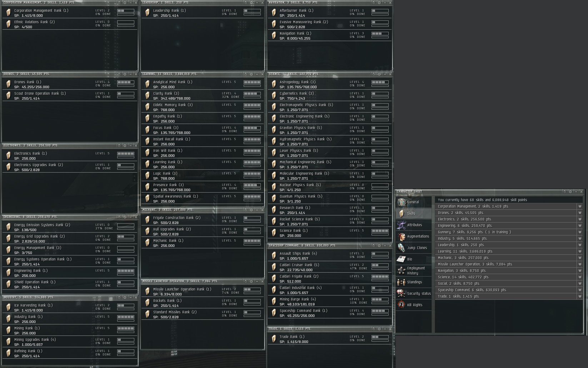The image size is (588, 368).
Task: Click the "Trade, 1 skills, 1,415 pts." row
Action: pyautogui.click(x=509, y=297)
